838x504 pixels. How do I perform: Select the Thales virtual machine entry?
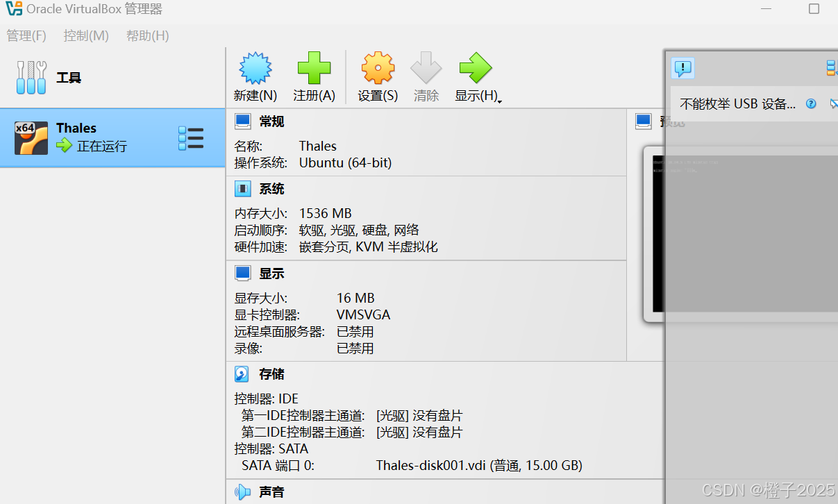(x=112, y=137)
